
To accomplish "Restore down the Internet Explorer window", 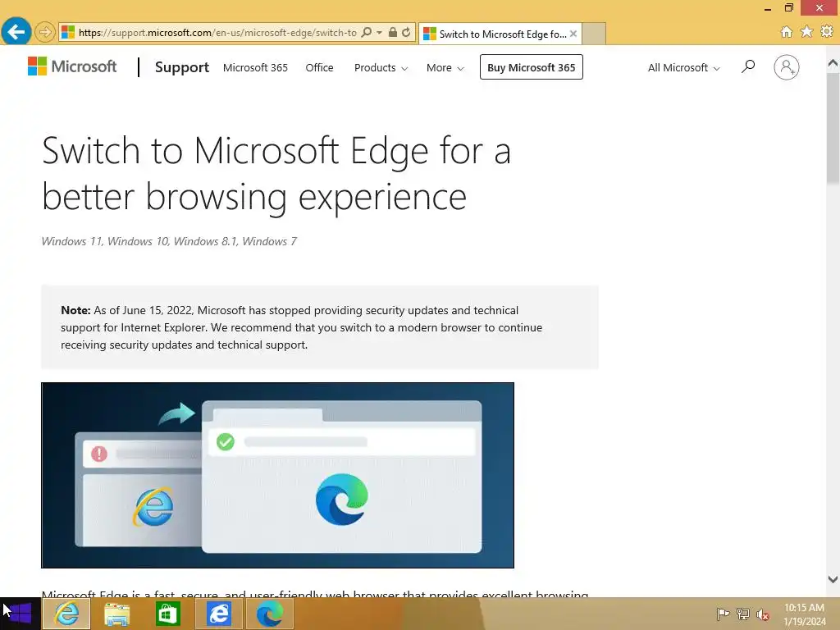I will [x=788, y=7].
